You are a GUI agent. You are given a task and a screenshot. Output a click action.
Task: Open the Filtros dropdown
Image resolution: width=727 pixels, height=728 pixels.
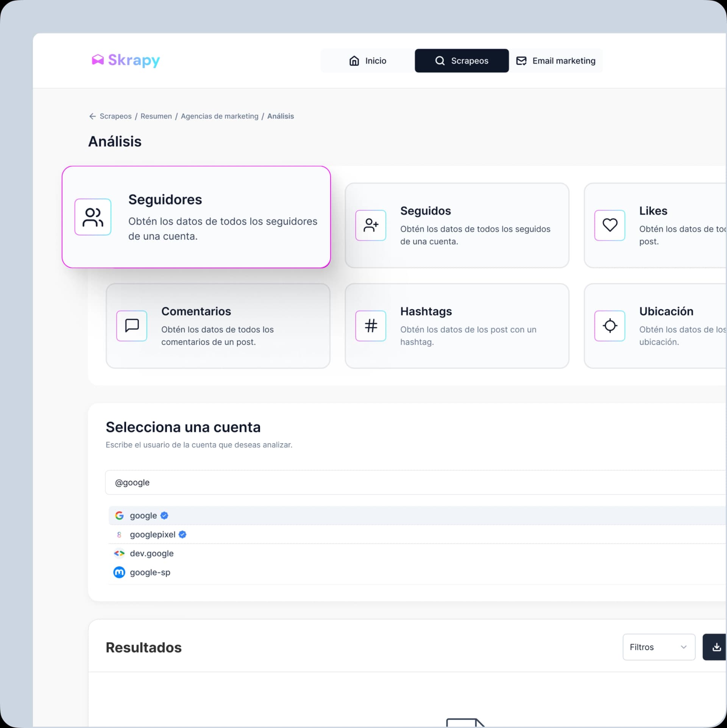658,647
